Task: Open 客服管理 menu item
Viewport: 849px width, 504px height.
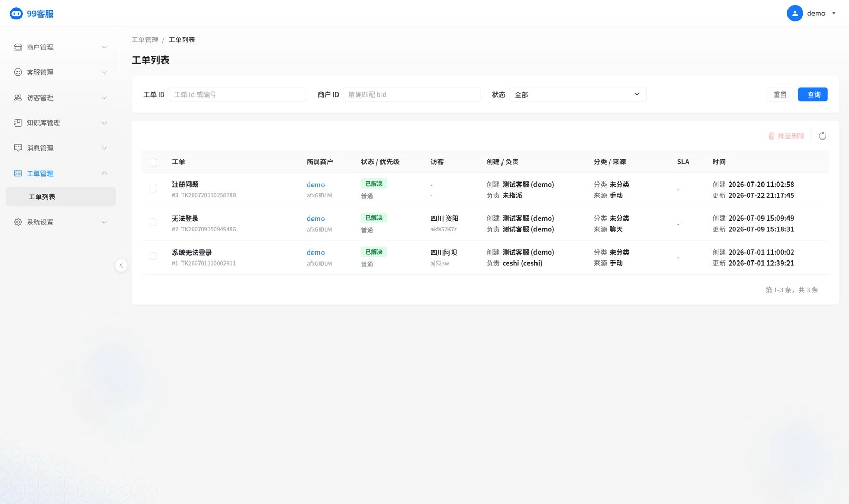Action: 60,72
